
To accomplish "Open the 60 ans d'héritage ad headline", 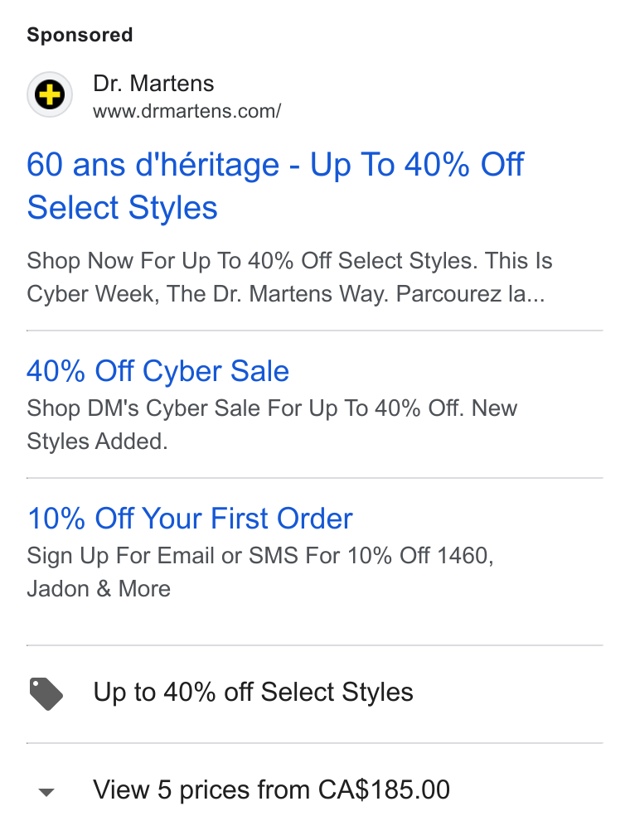I will [x=275, y=186].
